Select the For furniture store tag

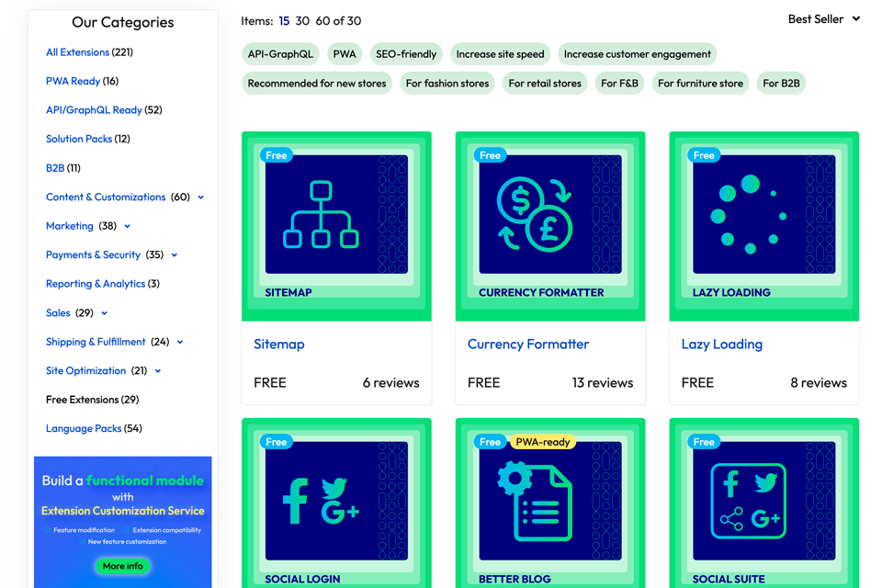tap(700, 84)
